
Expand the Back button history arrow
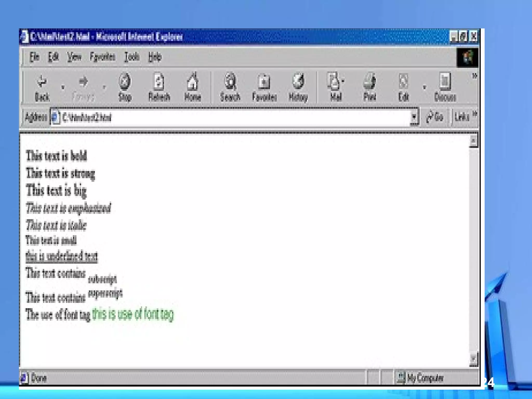[x=63, y=87]
